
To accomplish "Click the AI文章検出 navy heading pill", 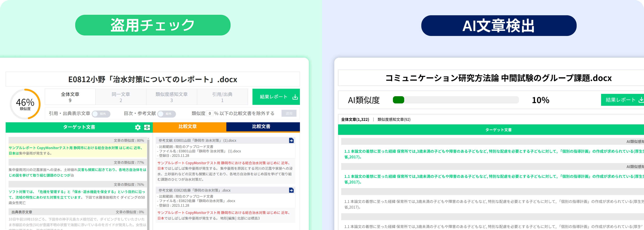I will point(499,26).
